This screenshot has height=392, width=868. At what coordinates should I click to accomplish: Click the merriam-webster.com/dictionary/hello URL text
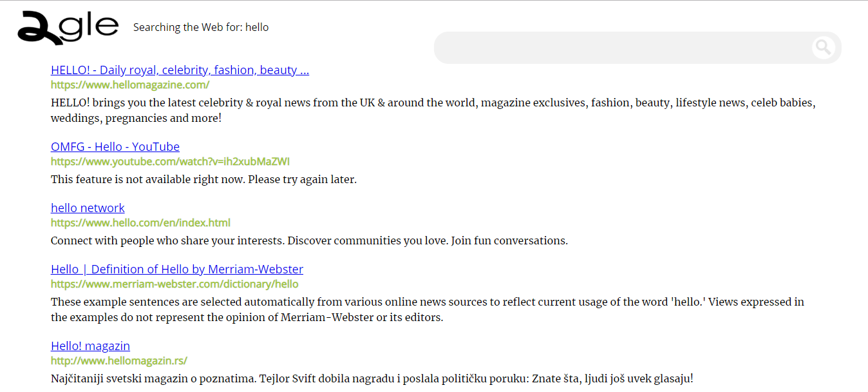(175, 284)
